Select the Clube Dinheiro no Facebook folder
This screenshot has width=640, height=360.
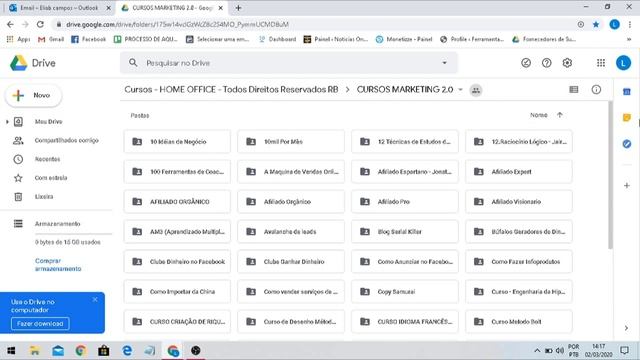(177, 262)
